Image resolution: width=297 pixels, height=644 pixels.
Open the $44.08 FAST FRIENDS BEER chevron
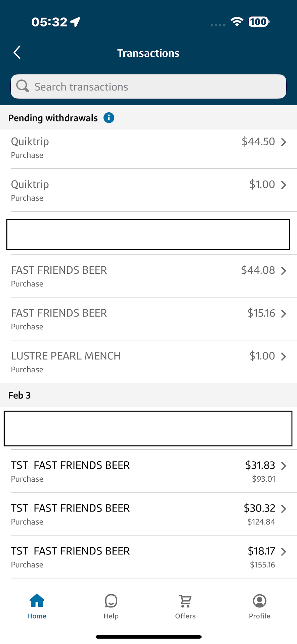pos(284,271)
